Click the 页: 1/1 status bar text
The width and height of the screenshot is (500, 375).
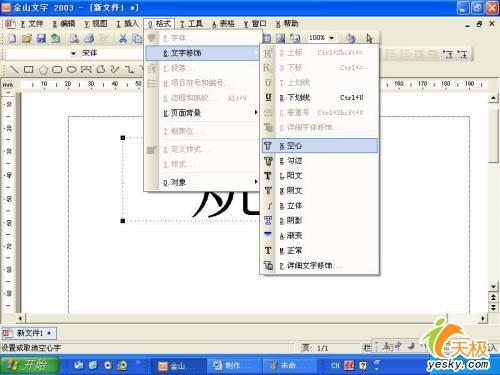pos(315,348)
